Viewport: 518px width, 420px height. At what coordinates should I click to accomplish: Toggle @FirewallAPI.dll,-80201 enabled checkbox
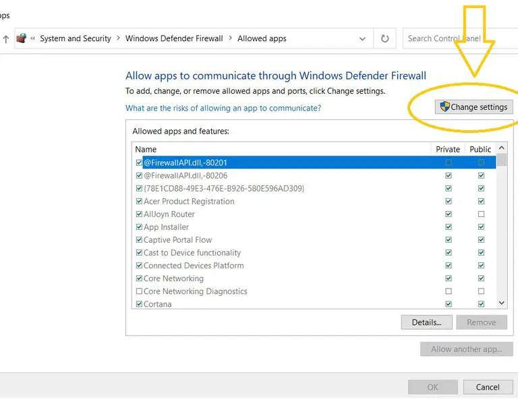[x=139, y=162]
